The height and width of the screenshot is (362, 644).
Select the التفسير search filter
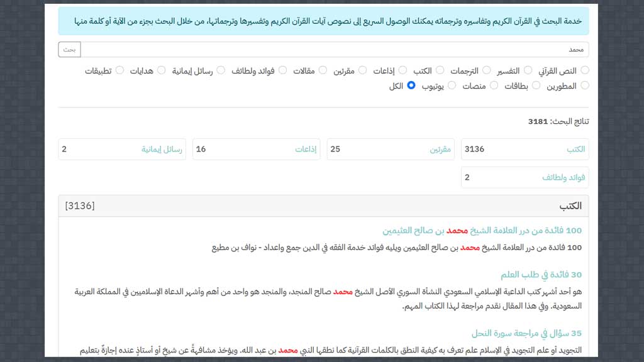coord(529,70)
